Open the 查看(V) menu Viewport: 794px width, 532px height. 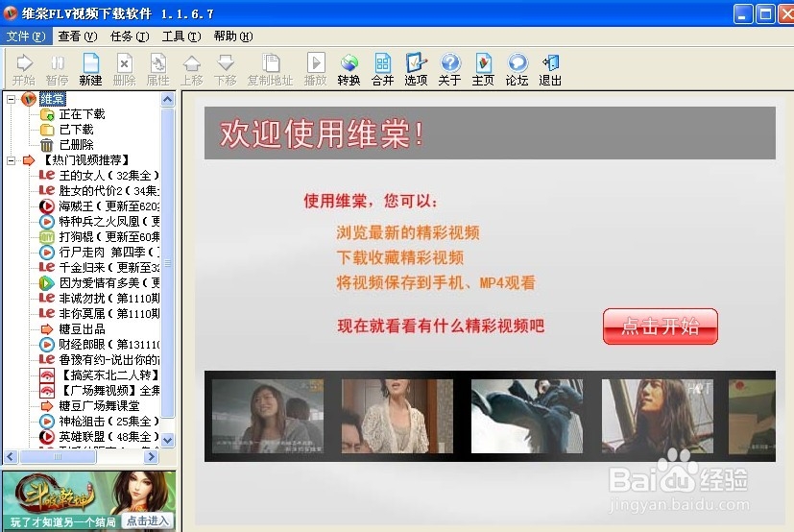click(x=78, y=36)
